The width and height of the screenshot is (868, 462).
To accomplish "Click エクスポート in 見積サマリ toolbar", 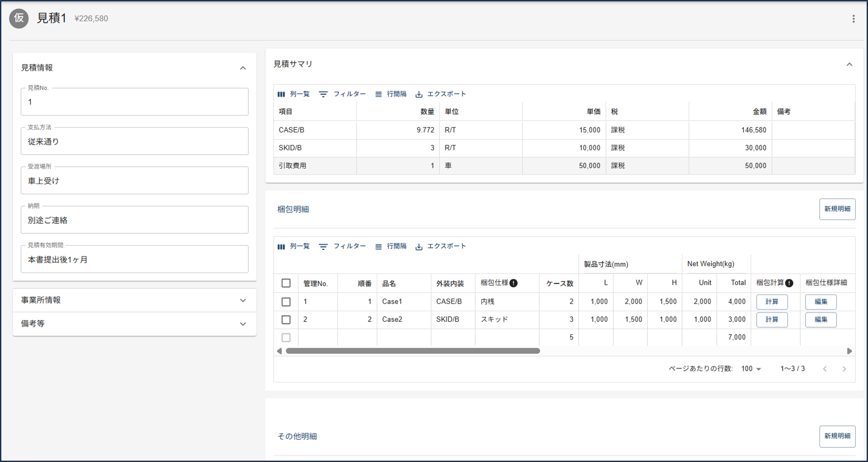I will click(x=440, y=94).
